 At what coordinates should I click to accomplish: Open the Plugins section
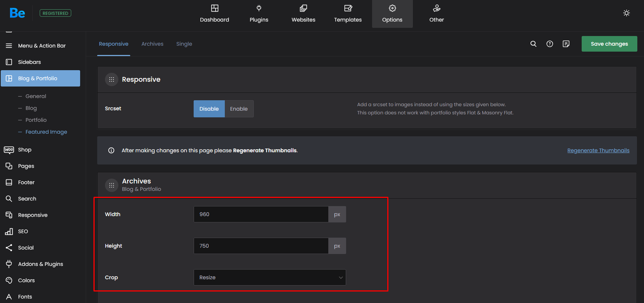coord(259,14)
